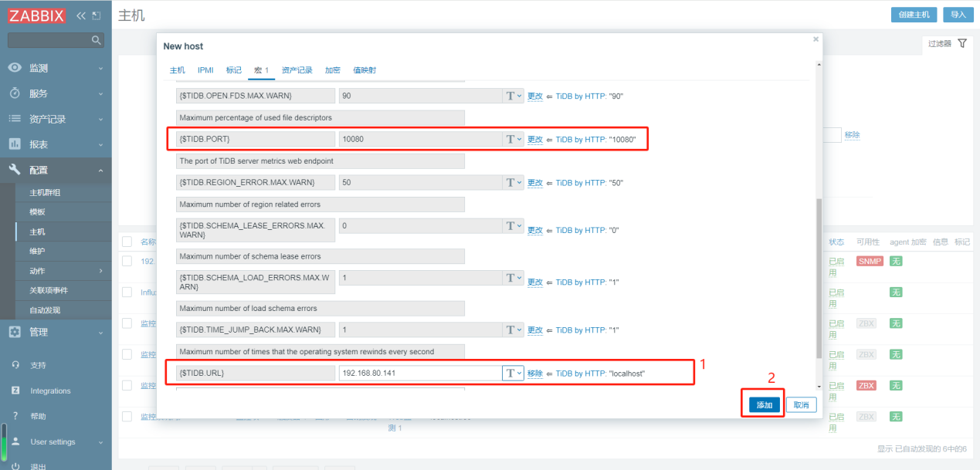Check the 192 host row checkbox
Image resolution: width=980 pixels, height=470 pixels.
click(x=127, y=261)
